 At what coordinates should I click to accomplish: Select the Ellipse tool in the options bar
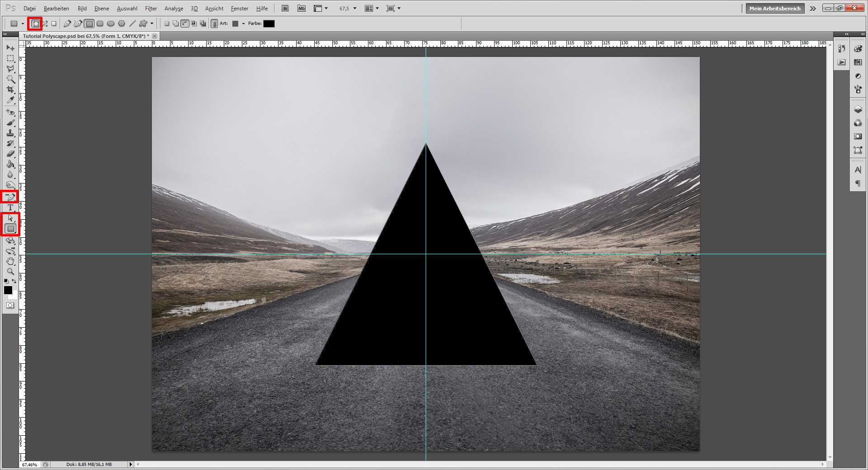tap(111, 23)
